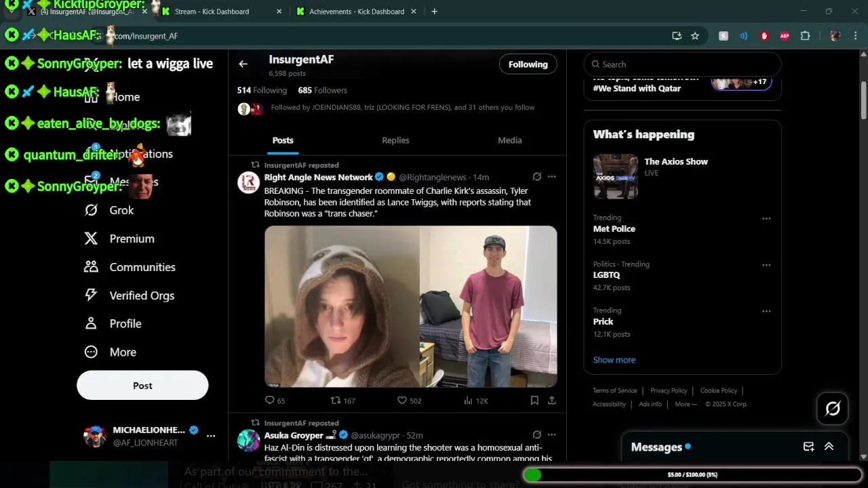Reply to the Right Angle News post
This screenshot has width=868, height=488.
(275, 401)
